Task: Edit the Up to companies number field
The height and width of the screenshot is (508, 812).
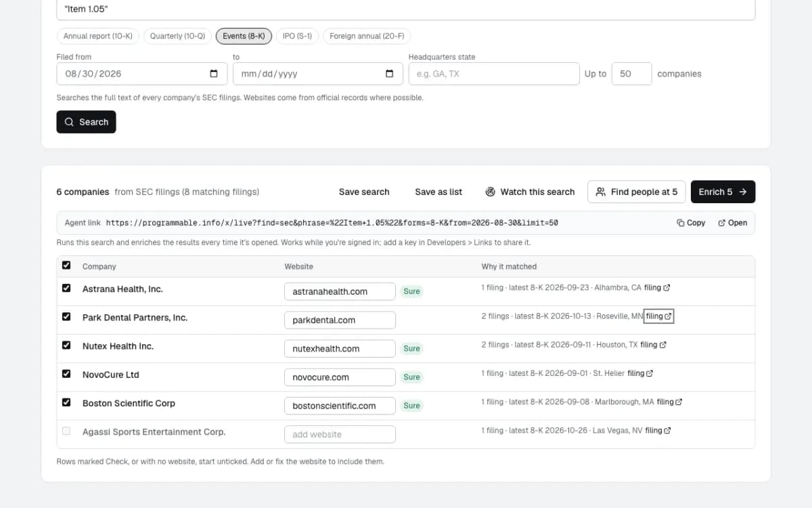Action: 631,74
